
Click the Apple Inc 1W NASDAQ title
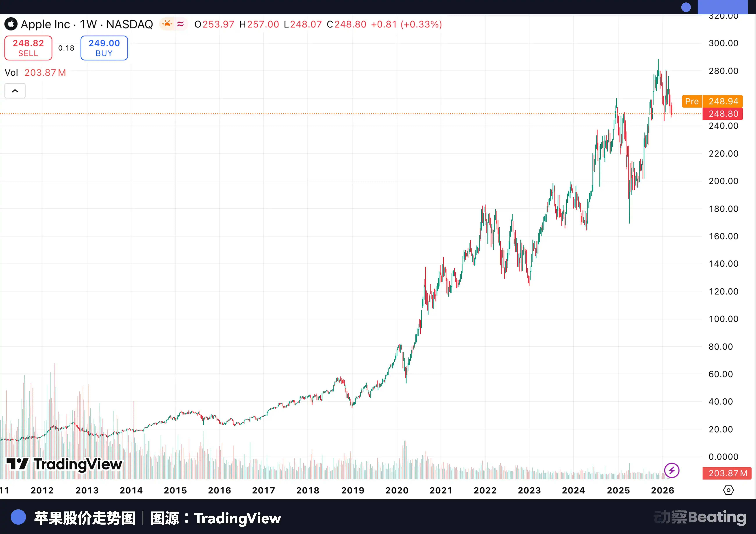[x=87, y=24]
